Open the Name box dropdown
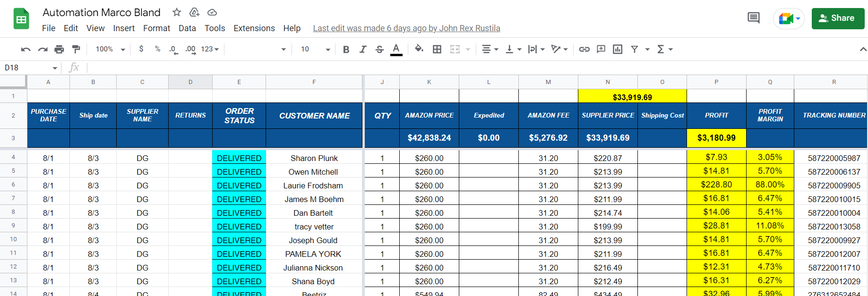 (x=55, y=68)
